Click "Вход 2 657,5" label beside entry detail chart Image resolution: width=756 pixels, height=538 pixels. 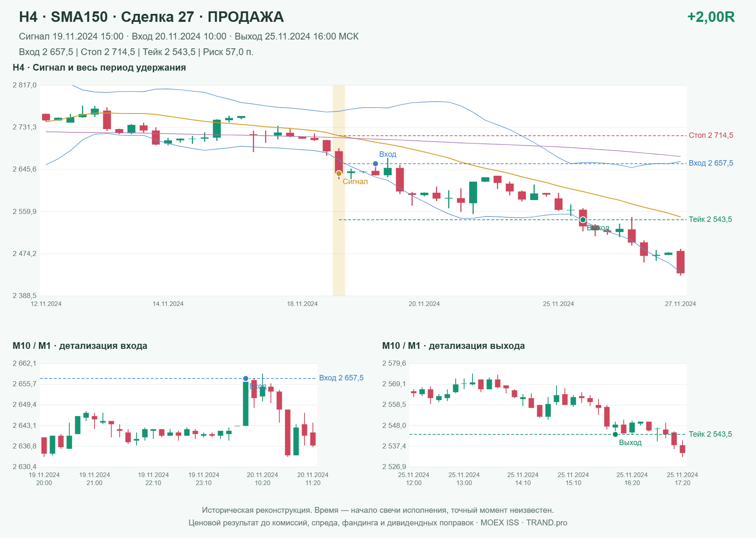pyautogui.click(x=341, y=378)
